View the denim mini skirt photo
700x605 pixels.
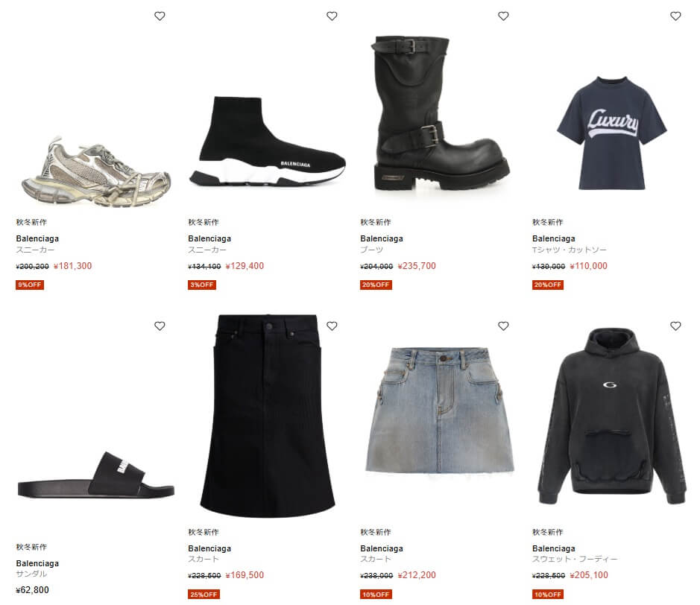[x=440, y=410]
